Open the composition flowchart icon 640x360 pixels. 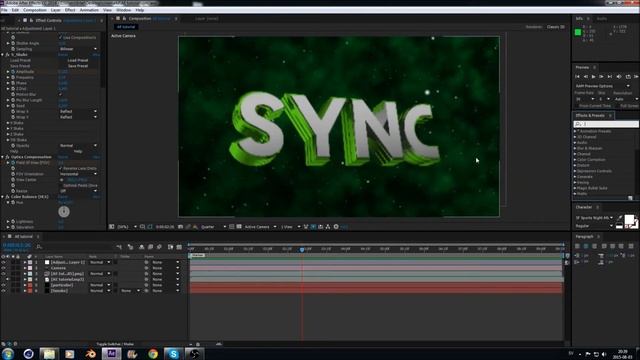(x=328, y=227)
